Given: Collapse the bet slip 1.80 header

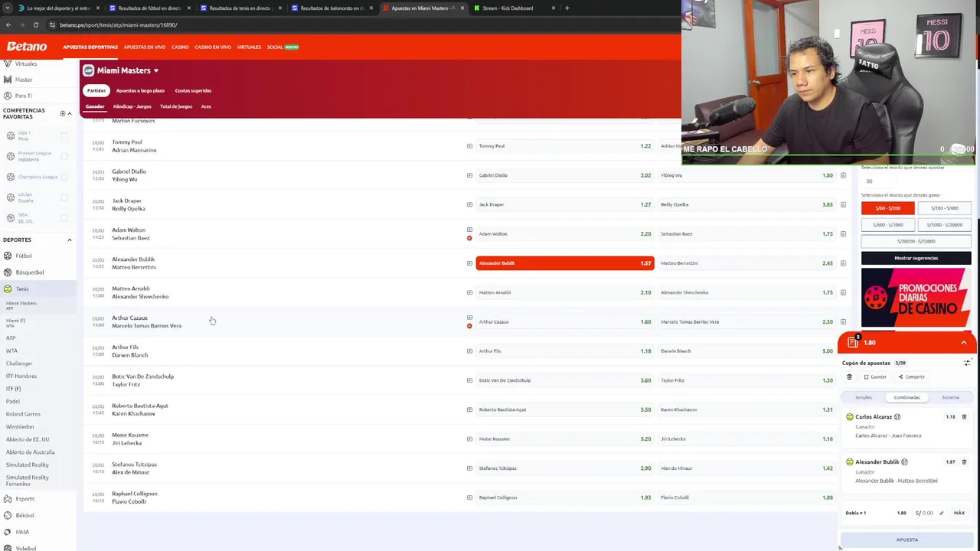Looking at the screenshot, I should tap(964, 343).
